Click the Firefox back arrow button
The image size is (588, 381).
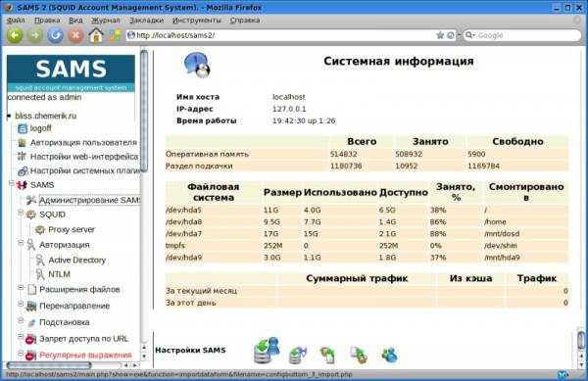(15, 35)
